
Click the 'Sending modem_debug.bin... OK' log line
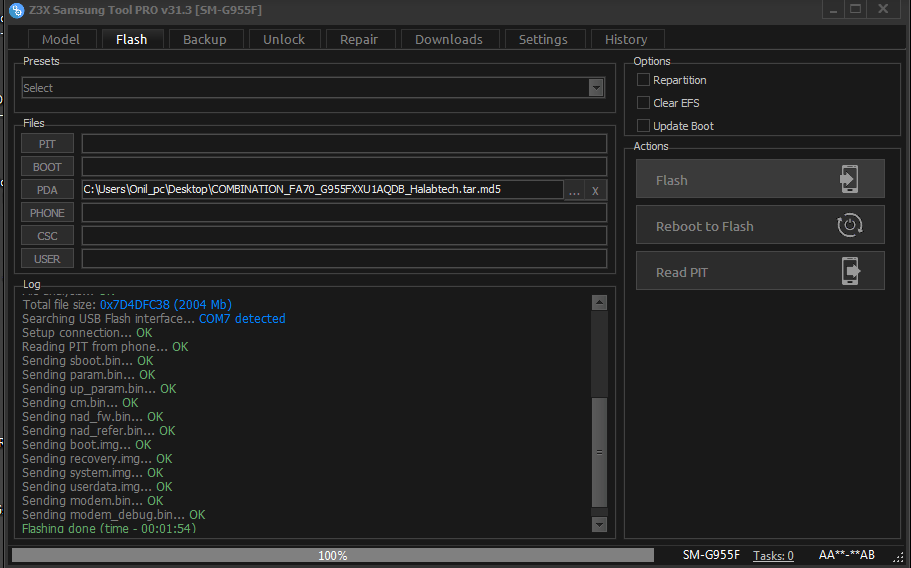[114, 515]
